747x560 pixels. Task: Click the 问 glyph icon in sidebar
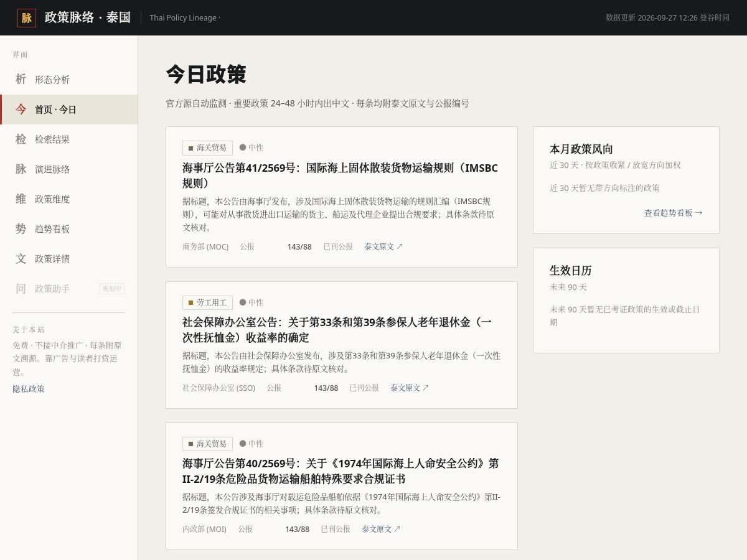coord(21,288)
